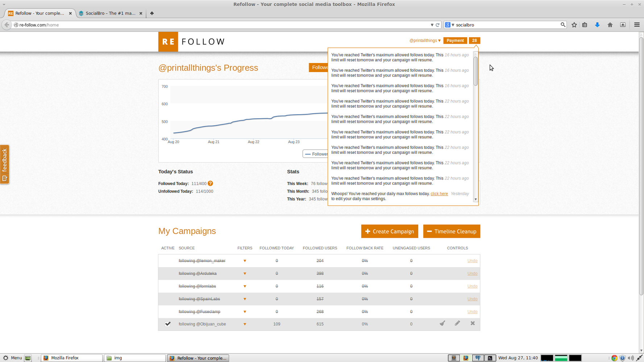Undo removal of @Fuseclamp campaign
The image size is (644, 362).
pos(472,312)
